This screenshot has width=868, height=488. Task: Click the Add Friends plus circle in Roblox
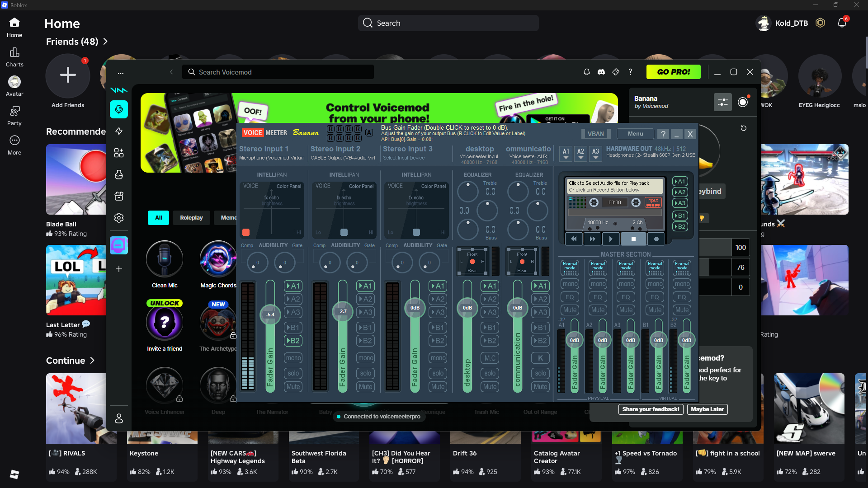68,75
